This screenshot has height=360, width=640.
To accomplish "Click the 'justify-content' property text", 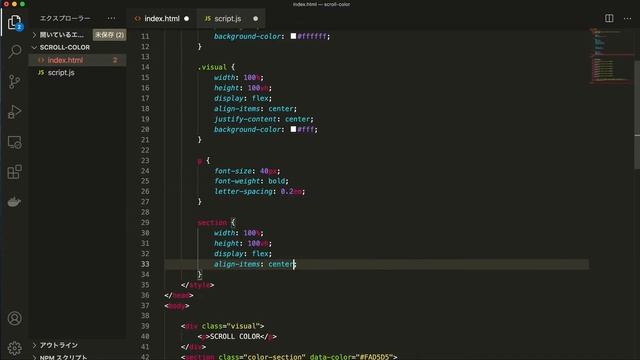I will [245, 119].
